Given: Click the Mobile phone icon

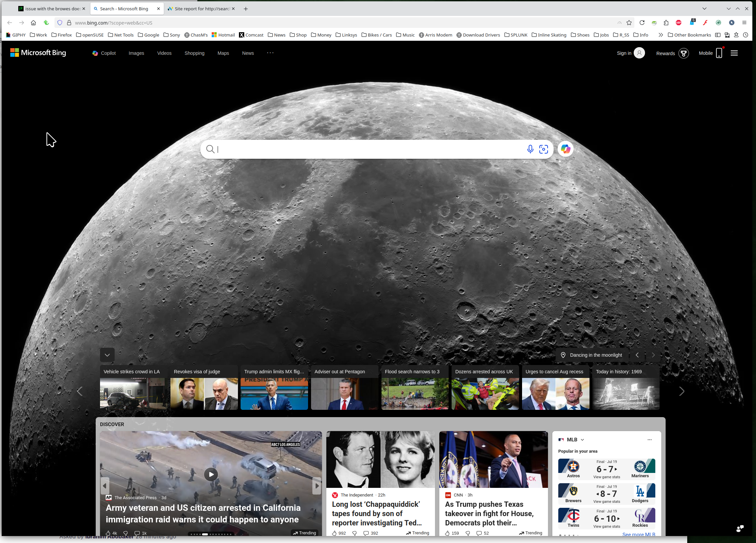Looking at the screenshot, I should tap(719, 53).
